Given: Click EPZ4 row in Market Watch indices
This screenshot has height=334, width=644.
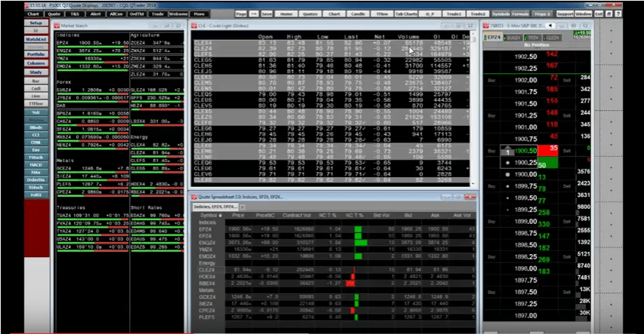Looking at the screenshot, I should [x=92, y=43].
